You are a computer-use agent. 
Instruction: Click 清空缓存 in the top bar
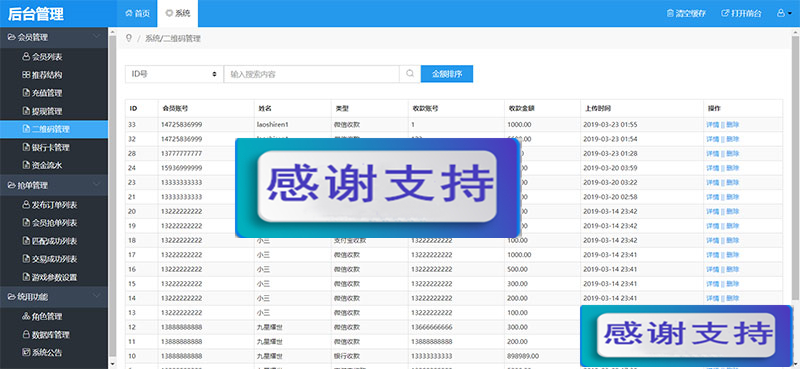[x=686, y=13]
